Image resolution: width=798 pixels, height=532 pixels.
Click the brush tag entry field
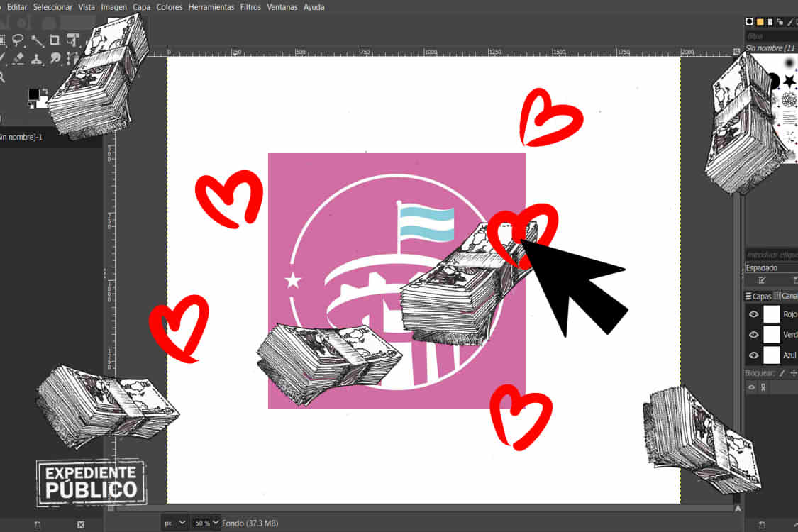tap(771, 254)
